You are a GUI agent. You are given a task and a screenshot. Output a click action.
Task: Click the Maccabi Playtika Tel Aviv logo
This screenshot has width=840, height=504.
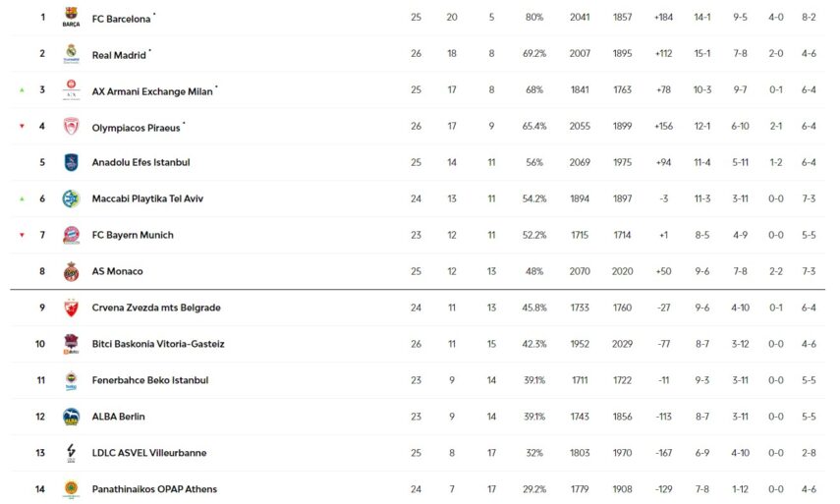(x=71, y=198)
